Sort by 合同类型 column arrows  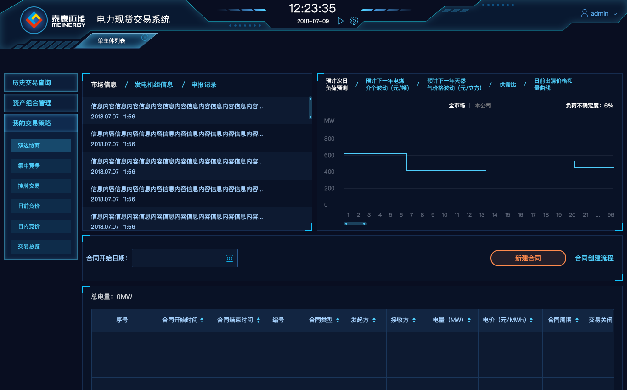337,320
